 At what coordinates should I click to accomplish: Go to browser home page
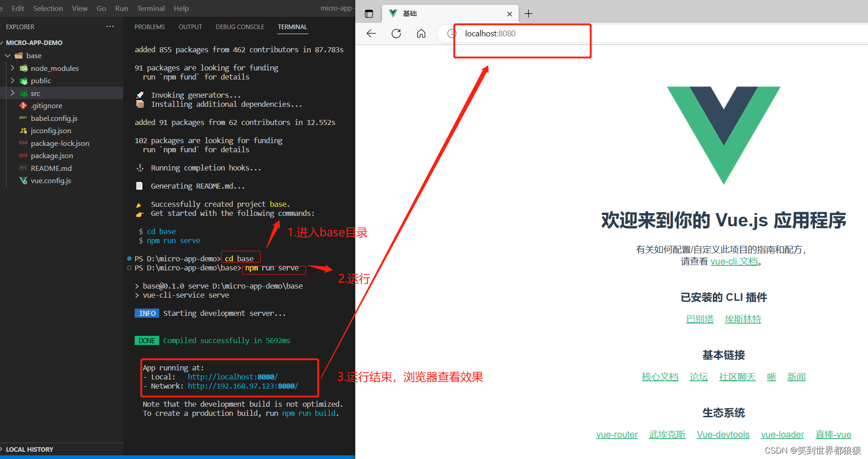pyautogui.click(x=421, y=34)
